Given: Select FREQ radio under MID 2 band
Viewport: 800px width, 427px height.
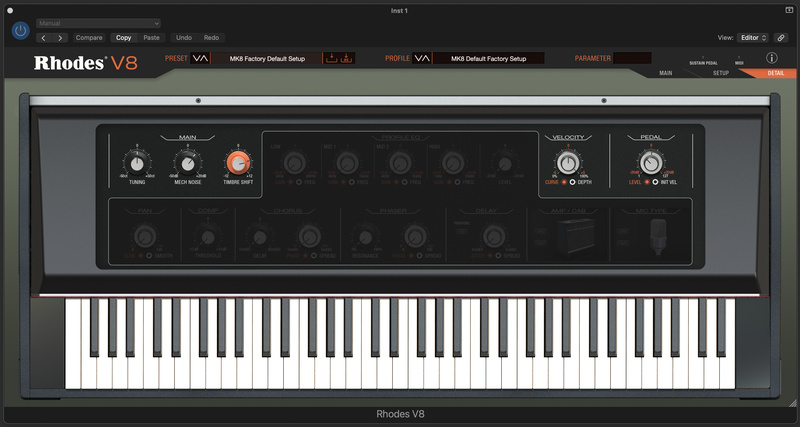Looking at the screenshot, I should (406, 182).
